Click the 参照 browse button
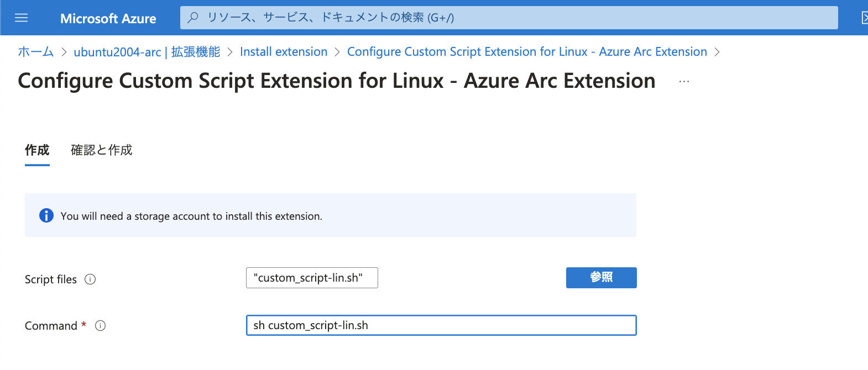The height and width of the screenshot is (370, 868). [602, 278]
